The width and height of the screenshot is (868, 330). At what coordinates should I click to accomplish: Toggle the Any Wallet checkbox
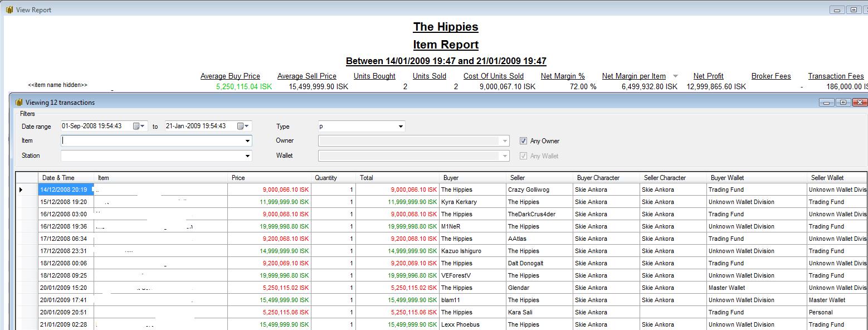[523, 156]
